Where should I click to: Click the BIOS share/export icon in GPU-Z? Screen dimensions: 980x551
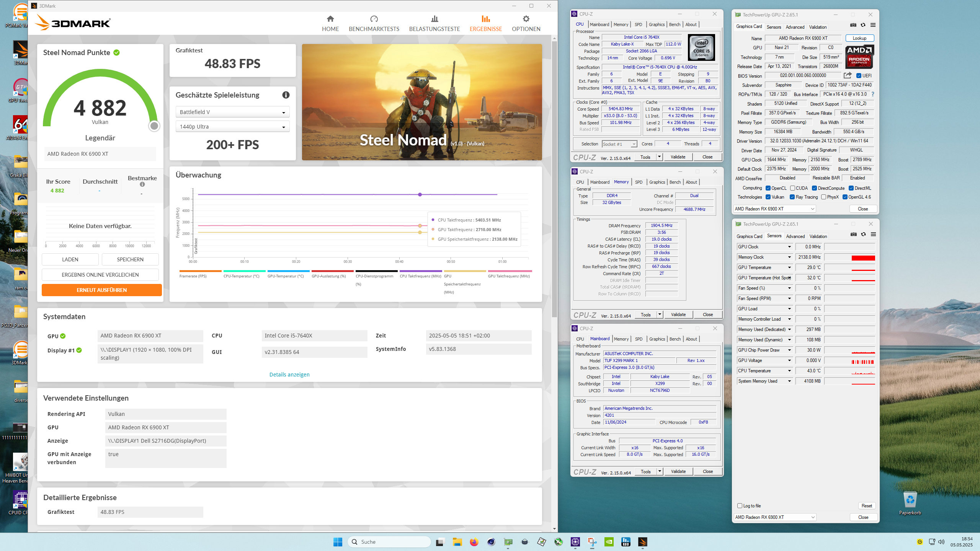pyautogui.click(x=848, y=75)
